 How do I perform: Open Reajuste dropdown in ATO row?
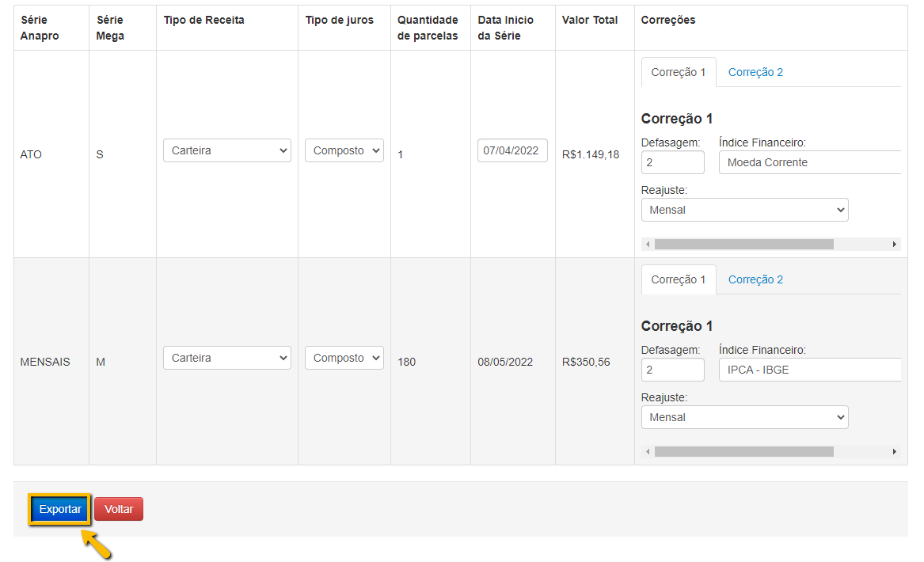pyautogui.click(x=744, y=210)
